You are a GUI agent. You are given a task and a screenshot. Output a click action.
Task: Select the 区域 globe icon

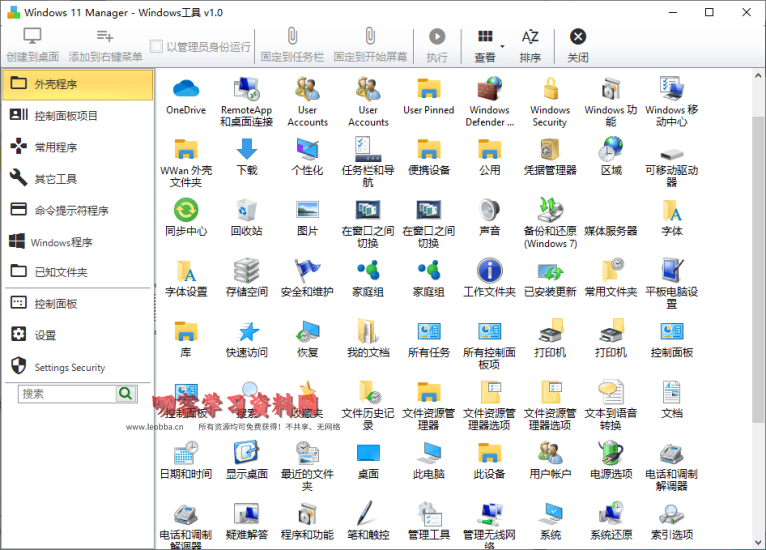[x=611, y=149]
